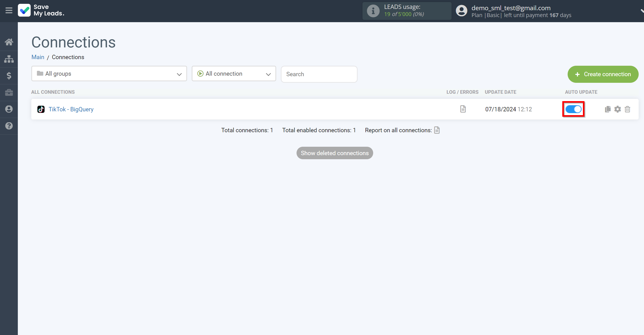Click the Search input field
644x335 pixels.
[319, 74]
